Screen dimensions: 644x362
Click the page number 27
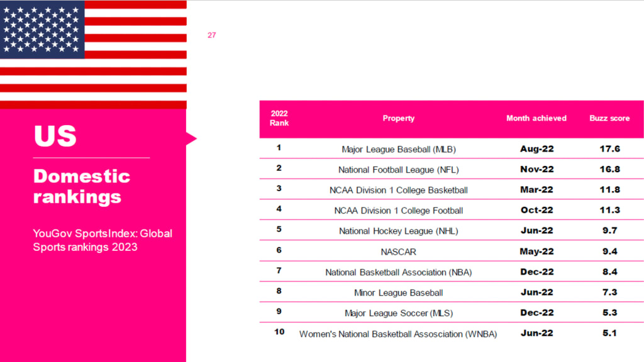211,35
